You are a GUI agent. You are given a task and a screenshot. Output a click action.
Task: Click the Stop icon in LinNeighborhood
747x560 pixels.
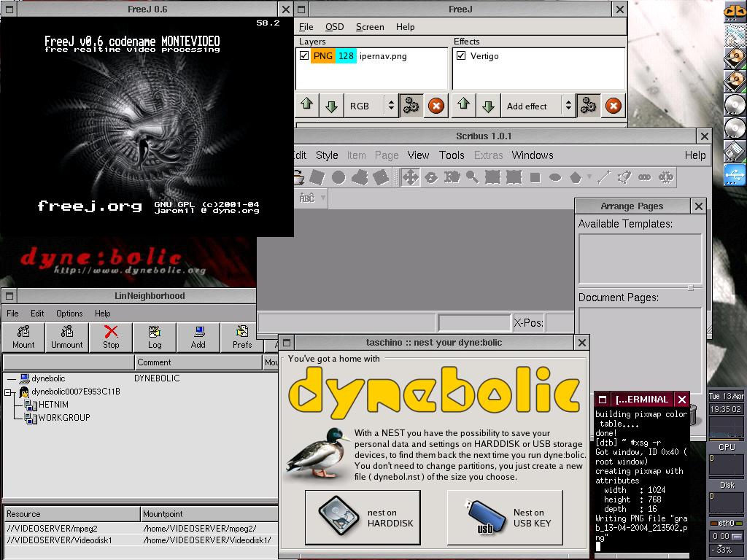[111, 337]
